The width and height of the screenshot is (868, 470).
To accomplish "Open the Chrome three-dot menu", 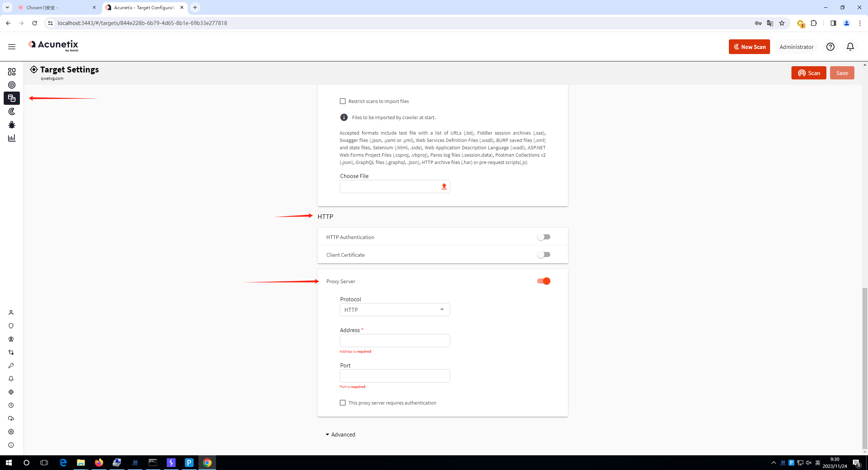I will pyautogui.click(x=860, y=23).
